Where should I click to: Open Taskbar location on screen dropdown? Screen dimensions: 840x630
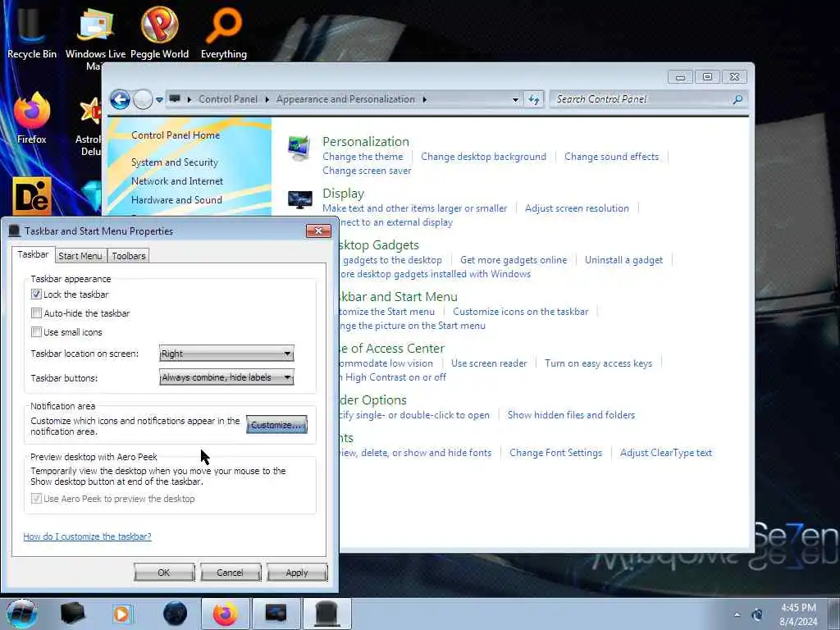pos(226,354)
